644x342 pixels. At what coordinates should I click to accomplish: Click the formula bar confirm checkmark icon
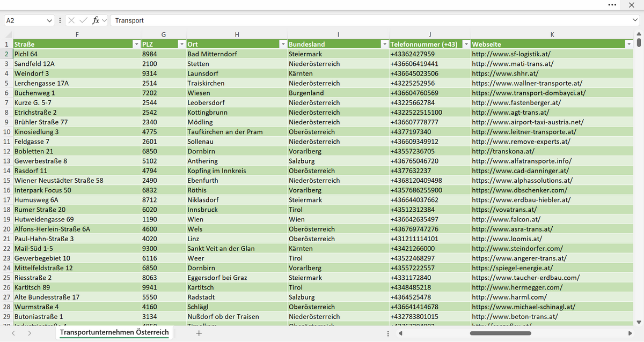coord(83,20)
